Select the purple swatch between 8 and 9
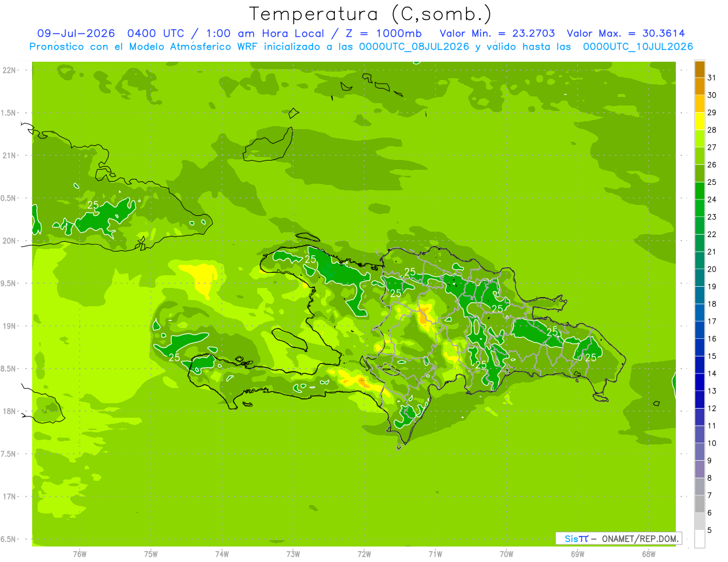The height and width of the screenshot is (562, 728). point(699,469)
